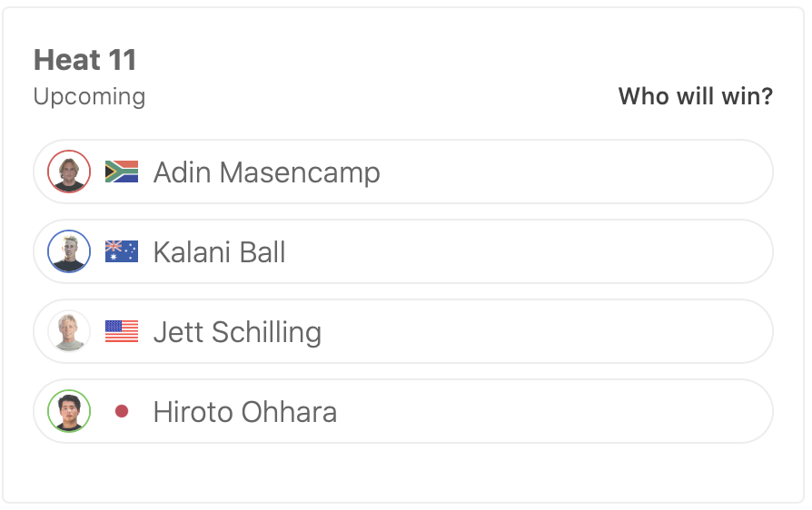Viewport: 812px width, 510px height.
Task: Pick Adin Masencamp's row at its empty right end
Action: click(636, 172)
